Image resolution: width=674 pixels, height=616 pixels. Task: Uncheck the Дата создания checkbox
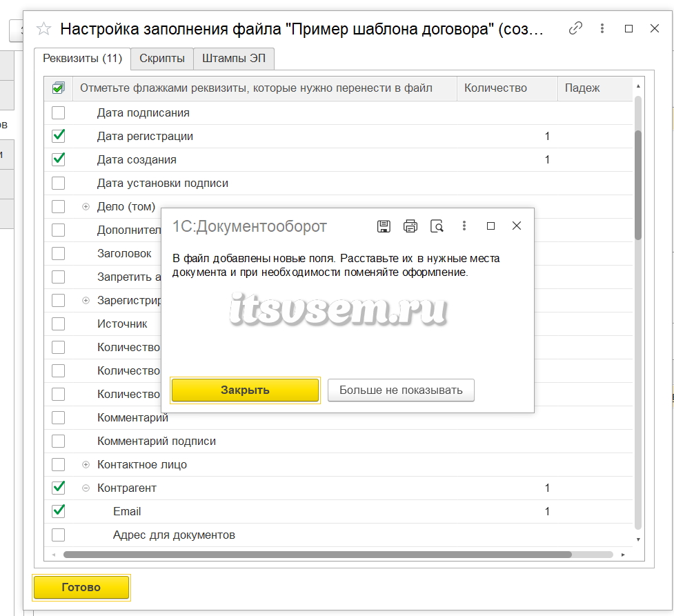point(59,159)
